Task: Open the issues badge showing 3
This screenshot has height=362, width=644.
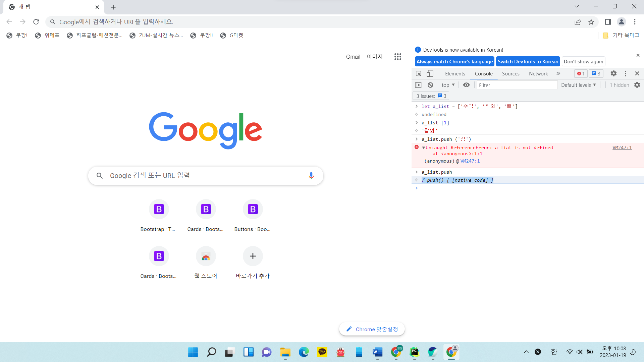Action: tap(596, 74)
